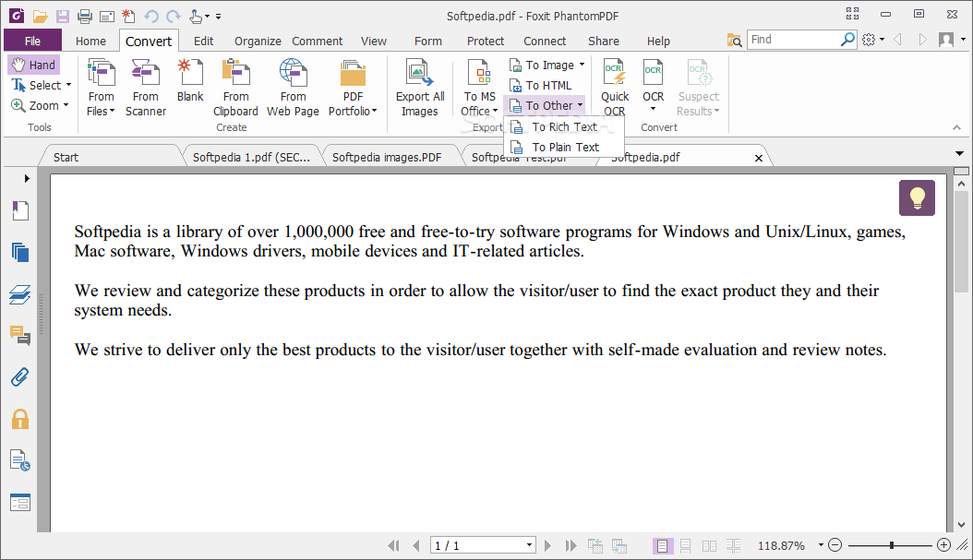Open the Attachments paperclip panel
The image size is (973, 560).
click(20, 377)
